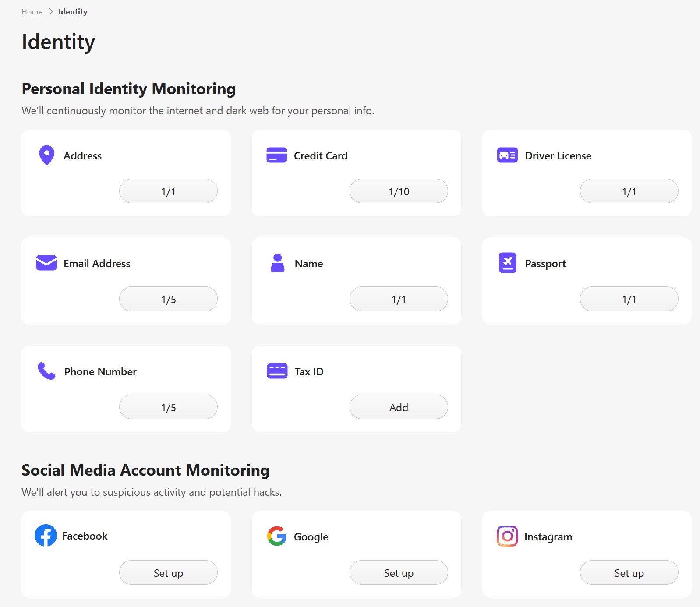The image size is (700, 607).
Task: Click the Name person icon
Action: point(277,263)
